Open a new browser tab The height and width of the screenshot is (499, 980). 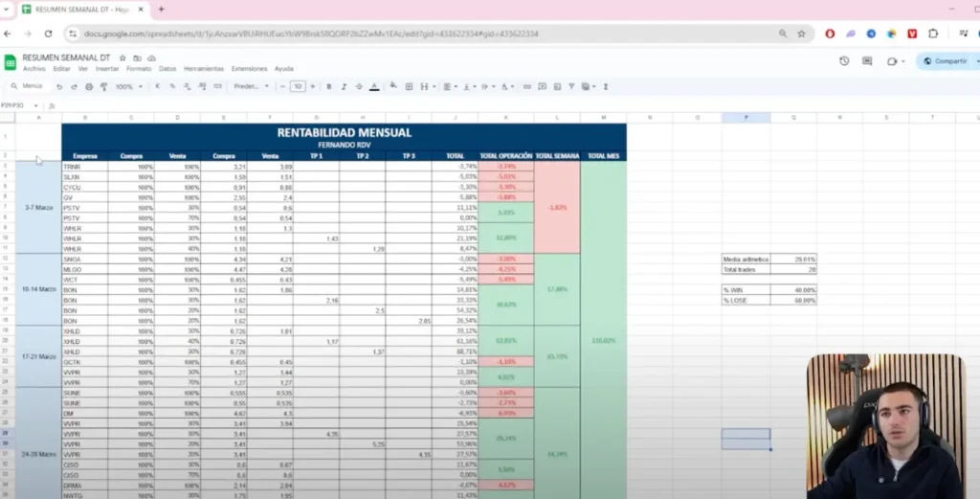[x=161, y=10]
